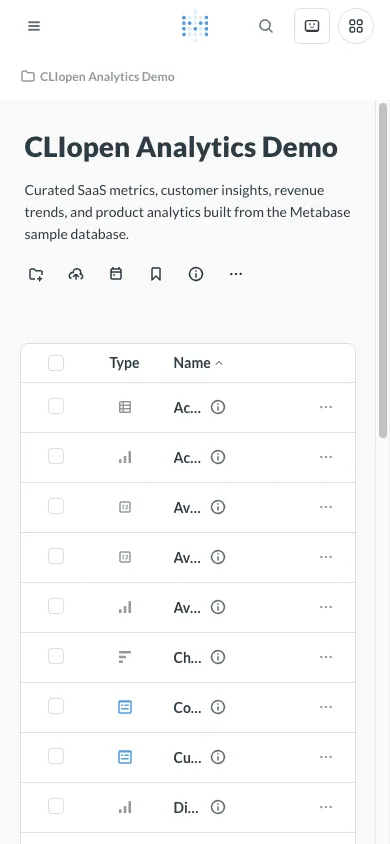The image size is (390, 844).
Task: Click the collection description text
Action: pos(187,213)
